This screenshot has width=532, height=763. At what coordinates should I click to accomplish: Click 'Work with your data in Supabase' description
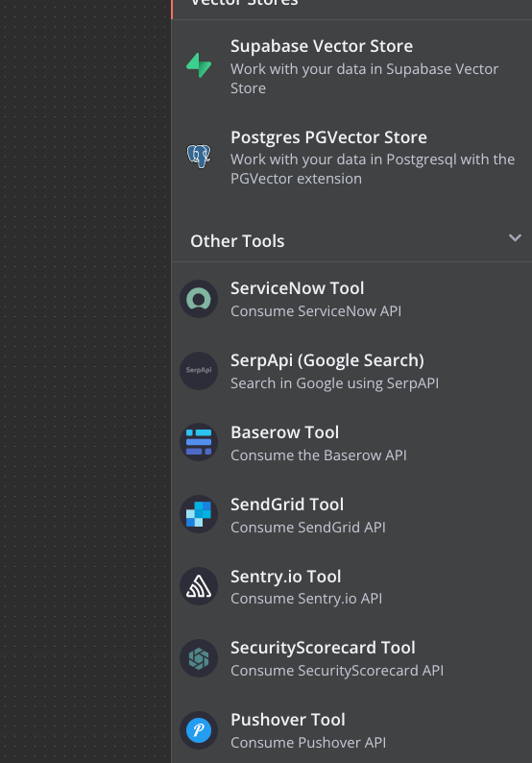pyautogui.click(x=364, y=79)
